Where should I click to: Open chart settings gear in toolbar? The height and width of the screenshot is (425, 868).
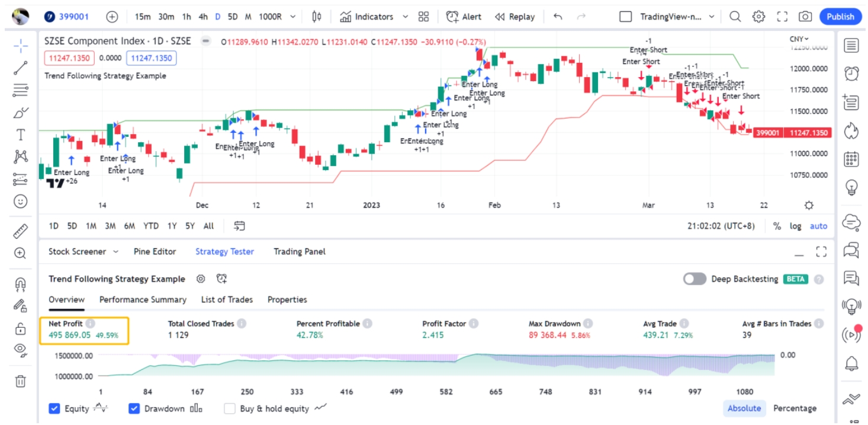tap(758, 17)
